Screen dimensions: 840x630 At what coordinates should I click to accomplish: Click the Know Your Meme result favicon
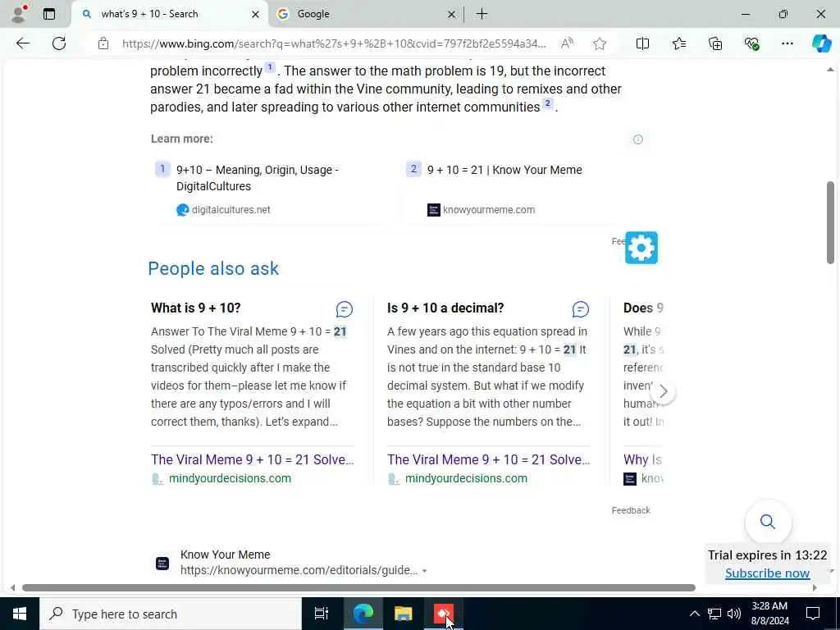click(x=162, y=564)
